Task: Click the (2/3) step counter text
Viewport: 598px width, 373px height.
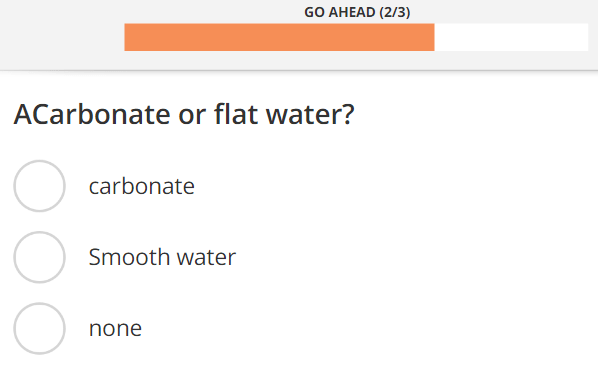Action: (x=395, y=12)
